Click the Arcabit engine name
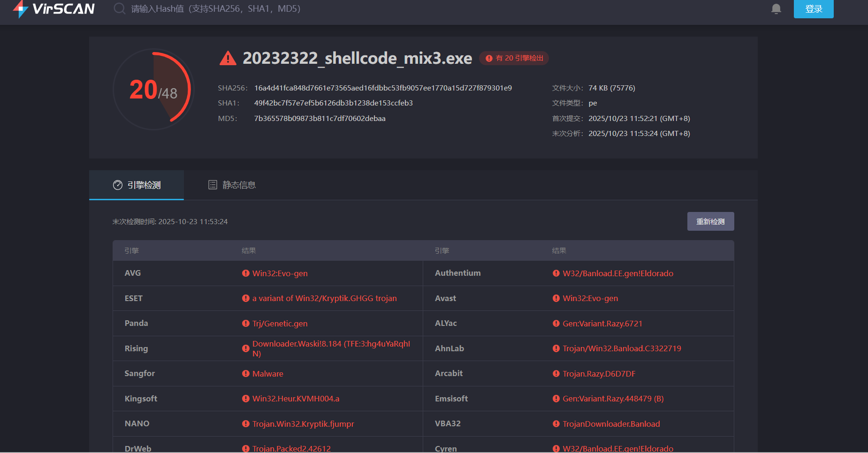This screenshot has width=868, height=453. 449,373
